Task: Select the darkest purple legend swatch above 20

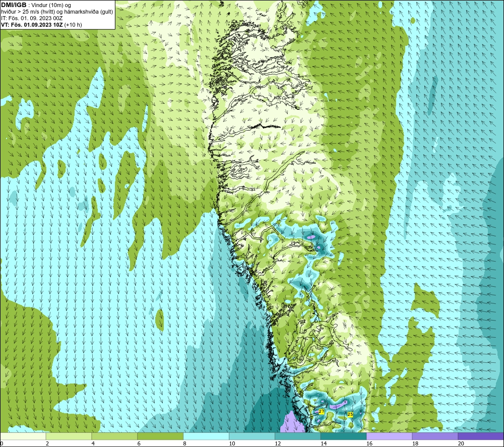Action: pyautogui.click(x=481, y=436)
